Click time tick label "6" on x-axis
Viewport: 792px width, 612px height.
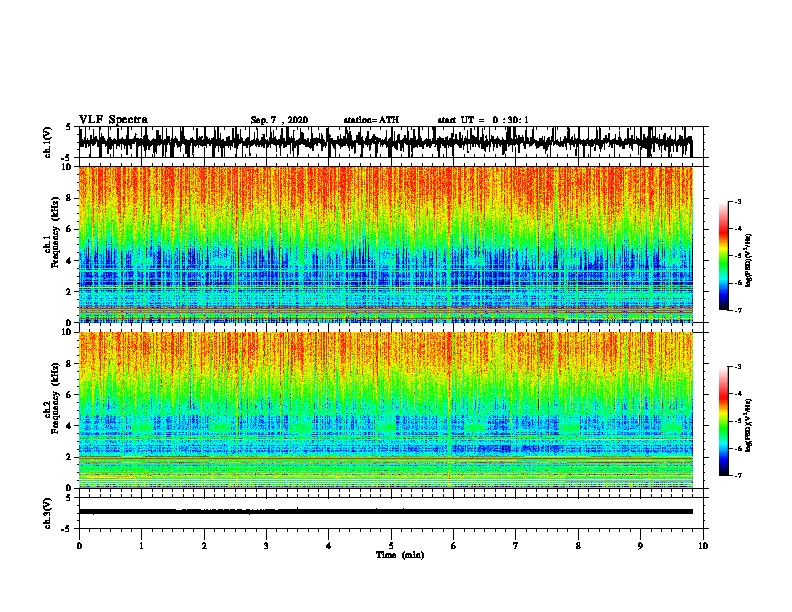pyautogui.click(x=454, y=546)
